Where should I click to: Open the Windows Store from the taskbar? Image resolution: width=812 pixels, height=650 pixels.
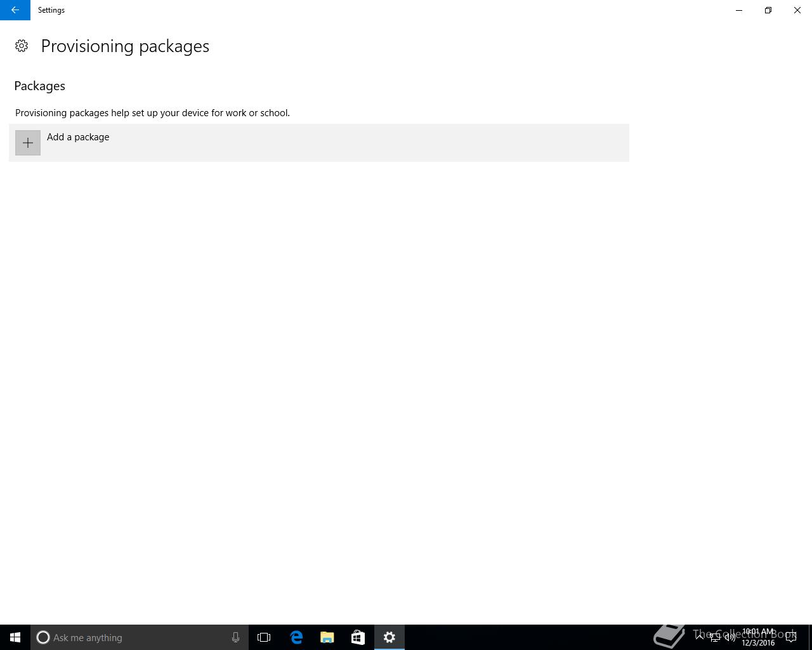coord(358,637)
